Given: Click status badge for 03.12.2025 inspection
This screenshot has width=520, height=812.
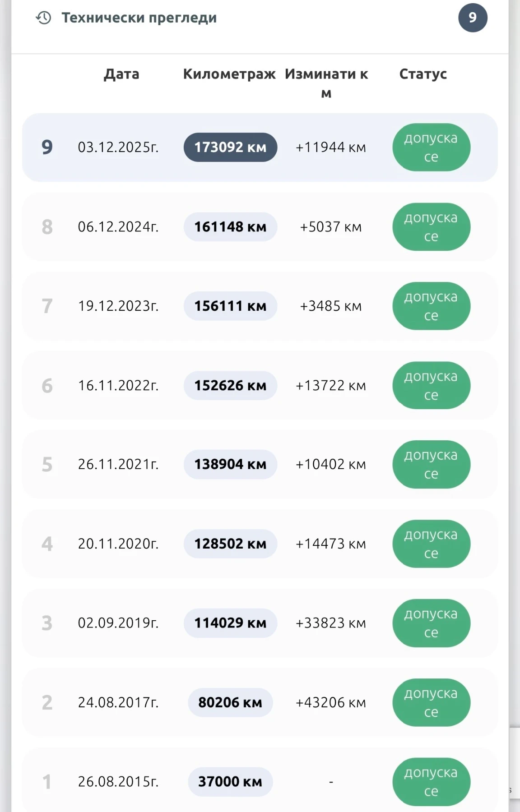Looking at the screenshot, I should pyautogui.click(x=431, y=148).
